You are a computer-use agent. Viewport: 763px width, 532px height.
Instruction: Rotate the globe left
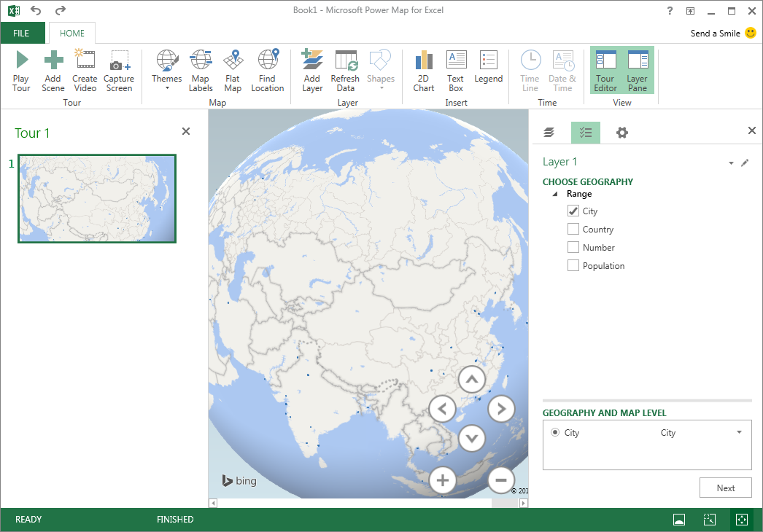tap(442, 409)
